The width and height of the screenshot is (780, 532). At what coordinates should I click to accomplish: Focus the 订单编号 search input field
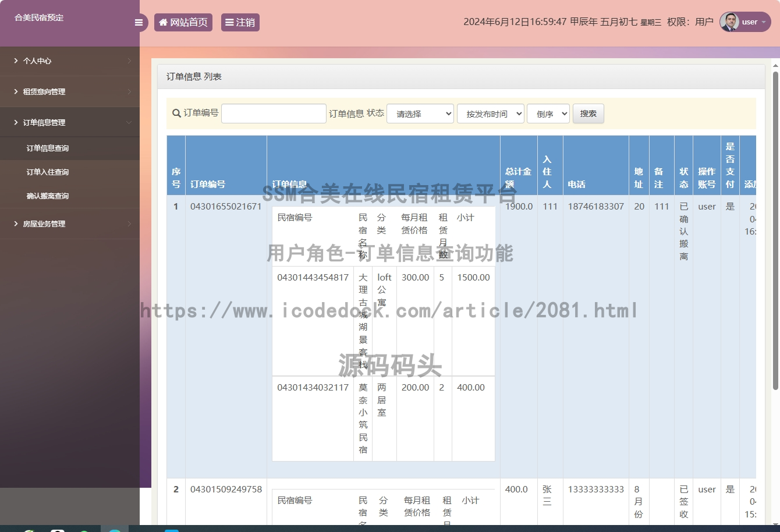tap(274, 114)
